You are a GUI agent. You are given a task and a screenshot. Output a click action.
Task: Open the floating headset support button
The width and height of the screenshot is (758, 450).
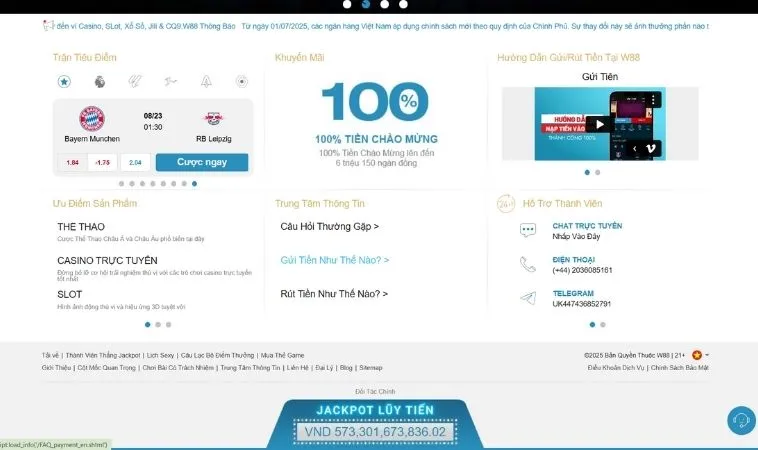click(x=741, y=420)
